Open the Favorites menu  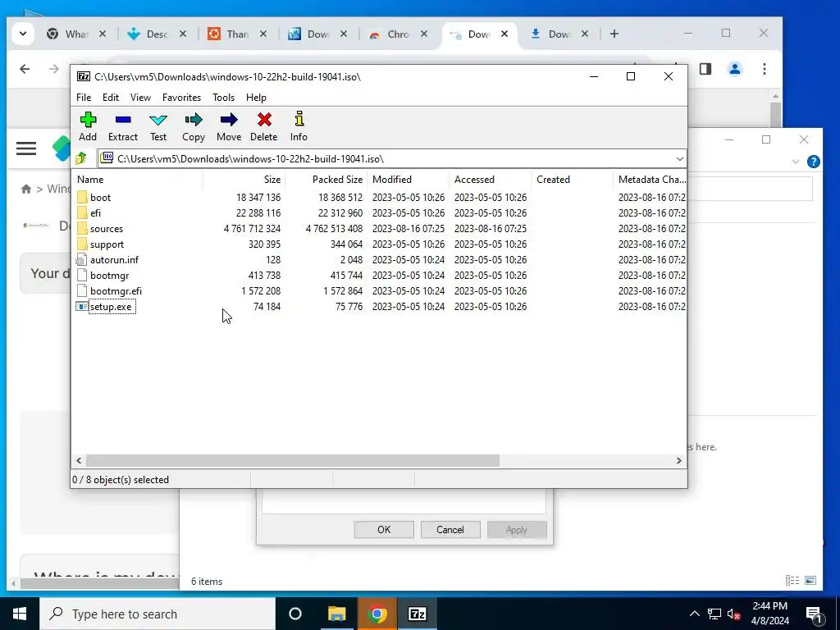(x=181, y=98)
